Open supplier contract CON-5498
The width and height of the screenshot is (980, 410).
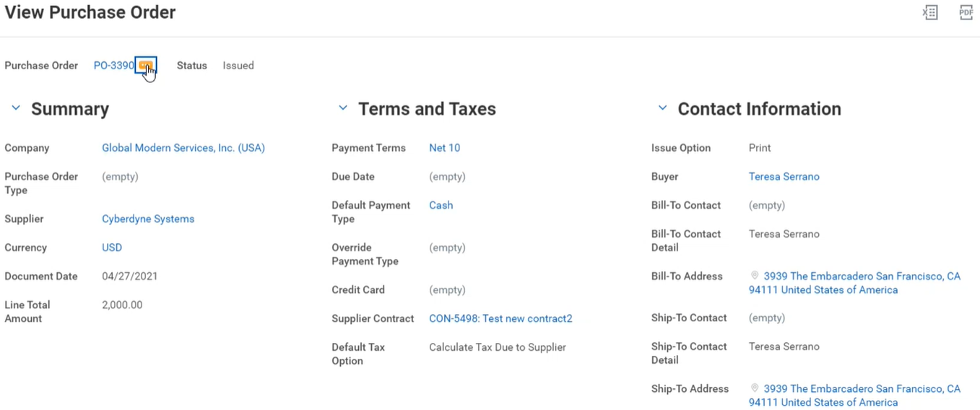click(x=500, y=318)
